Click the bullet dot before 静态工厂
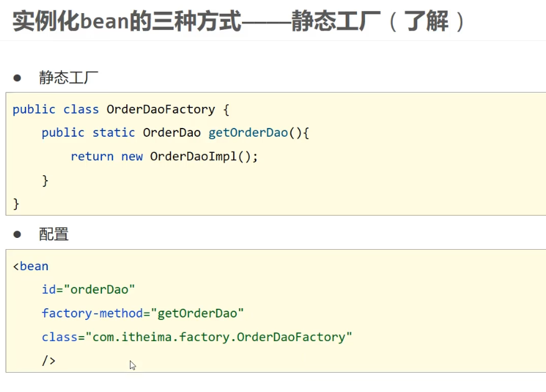 point(17,78)
